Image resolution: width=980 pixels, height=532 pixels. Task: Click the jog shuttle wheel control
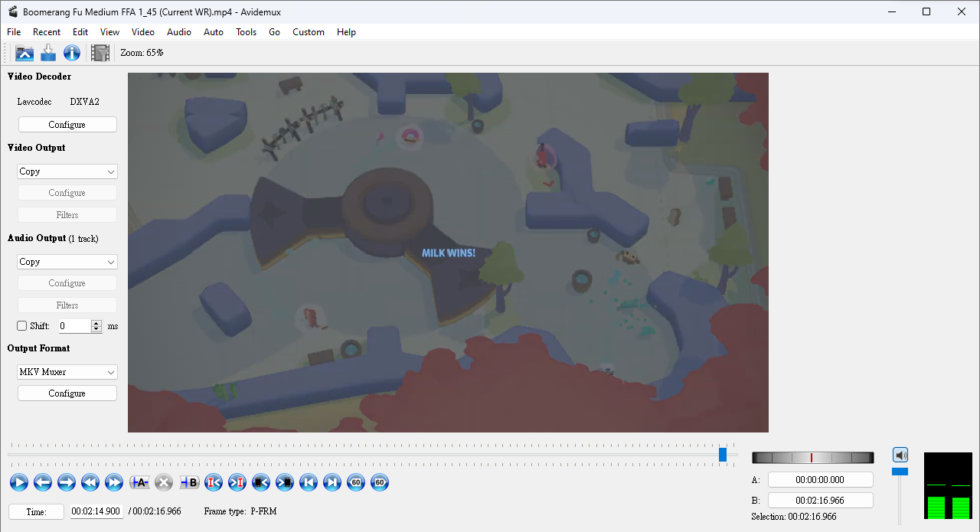tap(813, 458)
